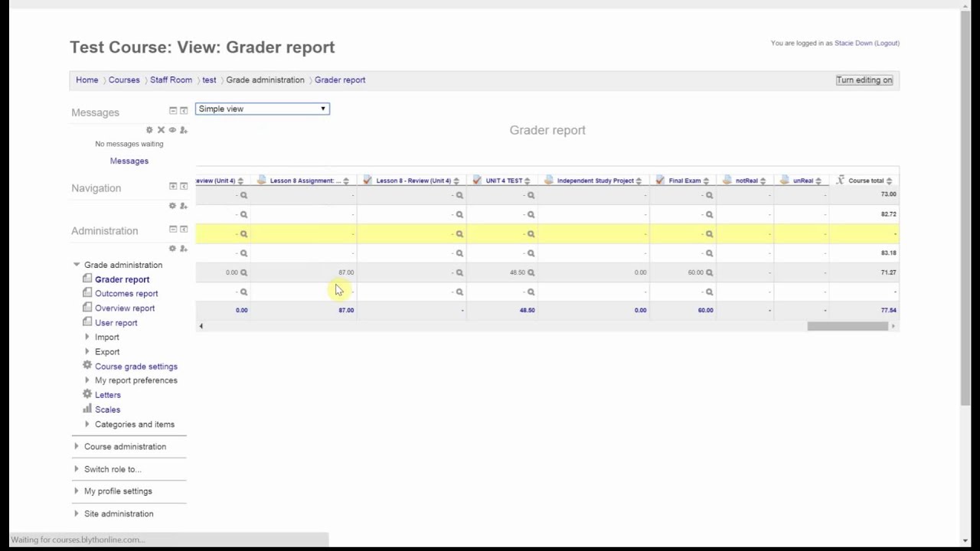
Task: Open the Outcomes report page
Action: pyautogui.click(x=126, y=294)
